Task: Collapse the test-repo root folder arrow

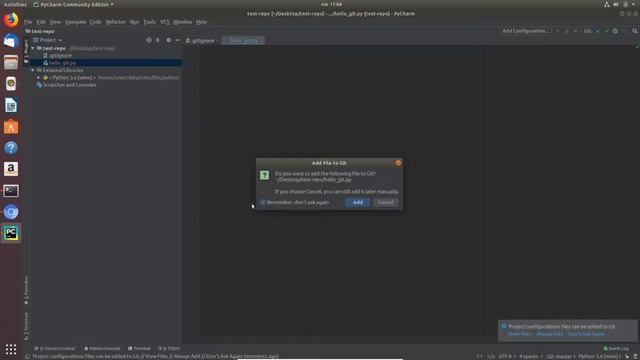Action: tap(33, 48)
